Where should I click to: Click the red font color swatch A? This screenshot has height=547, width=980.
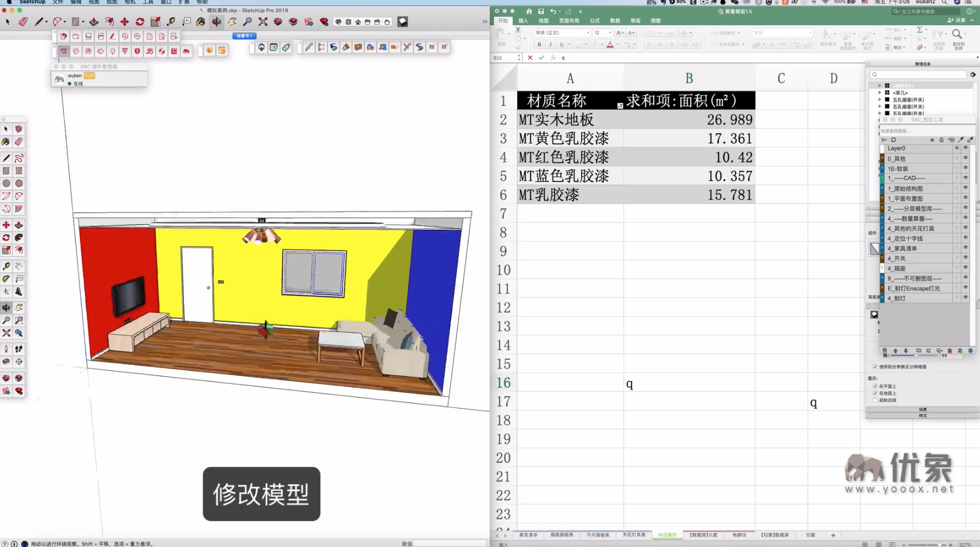click(x=610, y=45)
